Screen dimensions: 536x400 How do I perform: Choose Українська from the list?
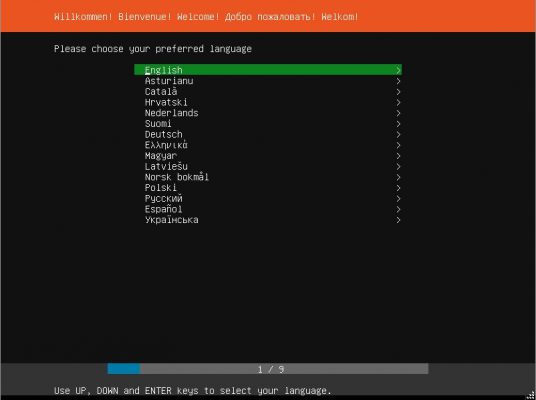(268, 220)
